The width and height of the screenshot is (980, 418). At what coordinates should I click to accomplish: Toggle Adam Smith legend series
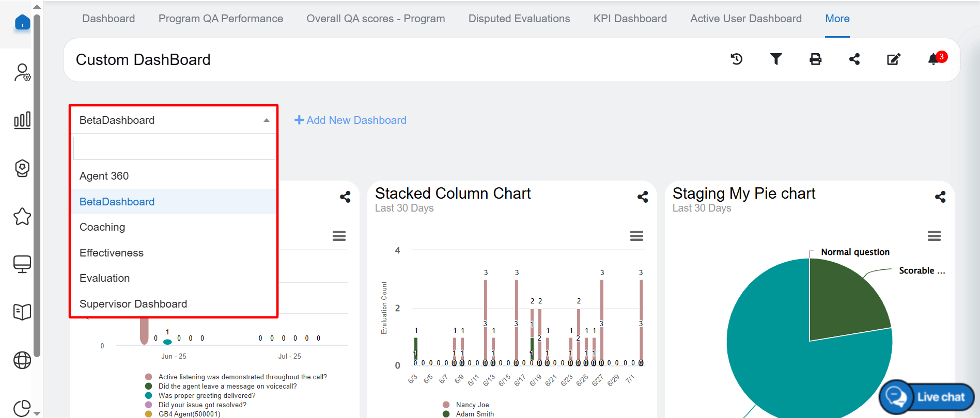point(474,414)
